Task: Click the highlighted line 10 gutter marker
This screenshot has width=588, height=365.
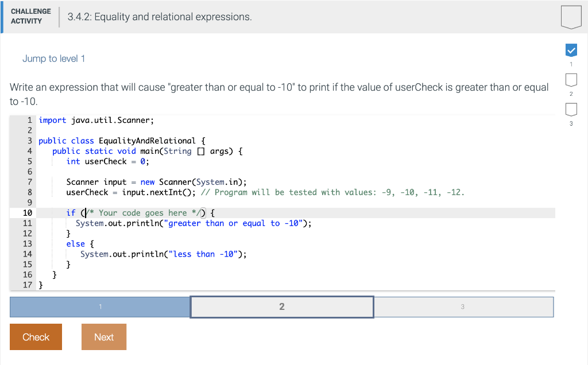Action: [x=27, y=212]
